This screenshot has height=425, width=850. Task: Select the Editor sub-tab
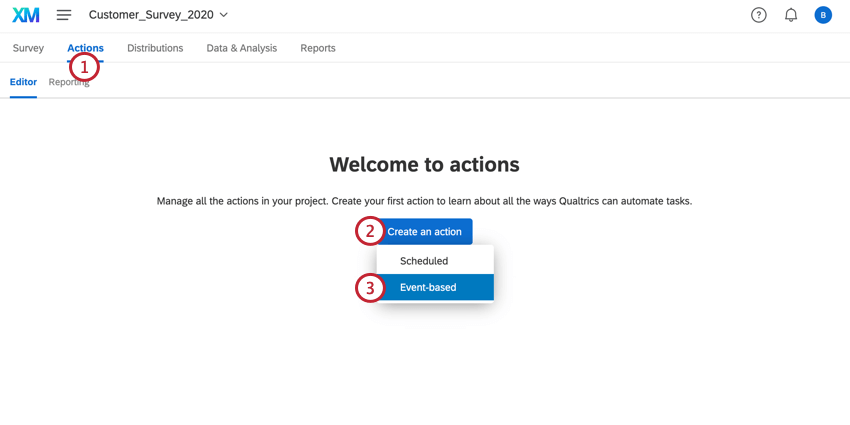[x=23, y=82]
